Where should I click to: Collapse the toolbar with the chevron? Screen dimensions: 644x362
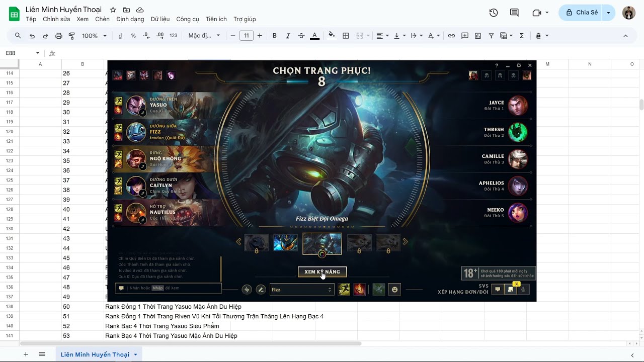[625, 36]
